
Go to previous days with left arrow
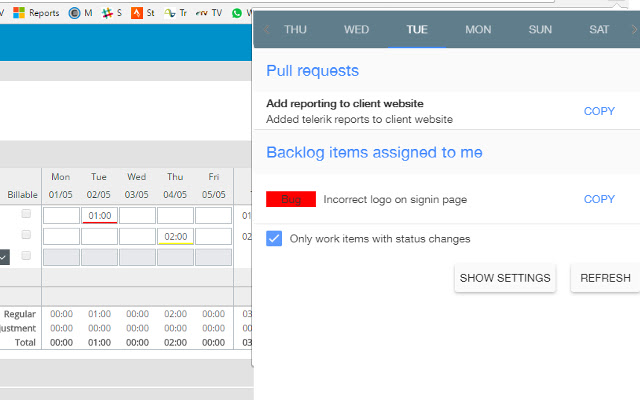click(267, 29)
